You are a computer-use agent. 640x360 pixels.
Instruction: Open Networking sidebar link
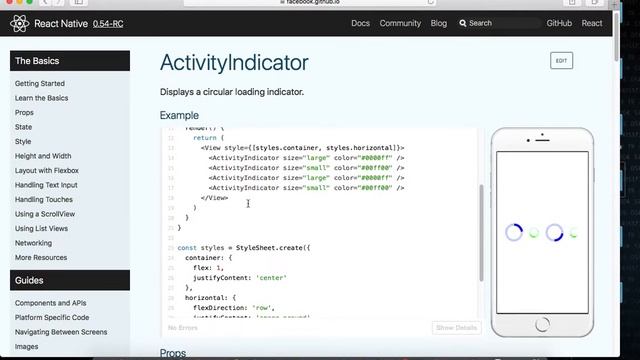33,243
